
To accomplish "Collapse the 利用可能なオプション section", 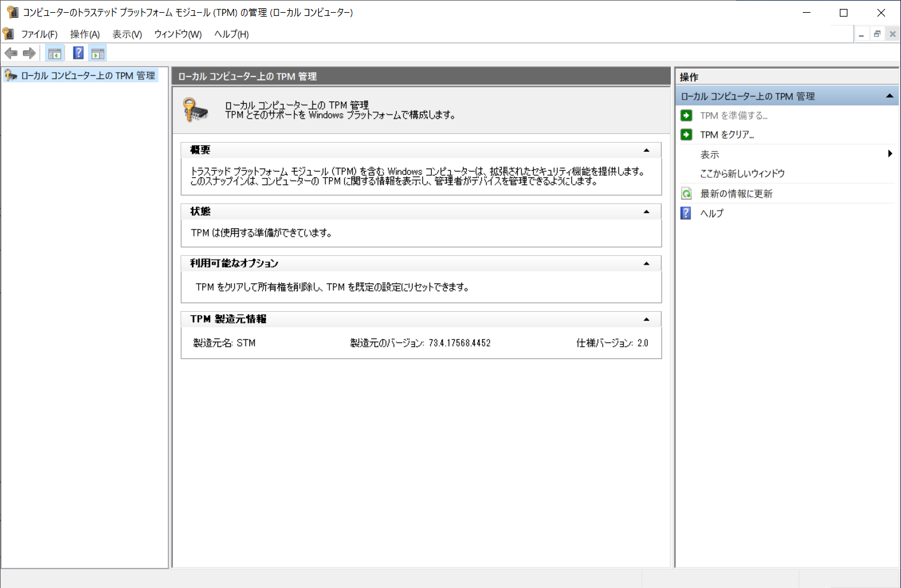I will point(647,263).
